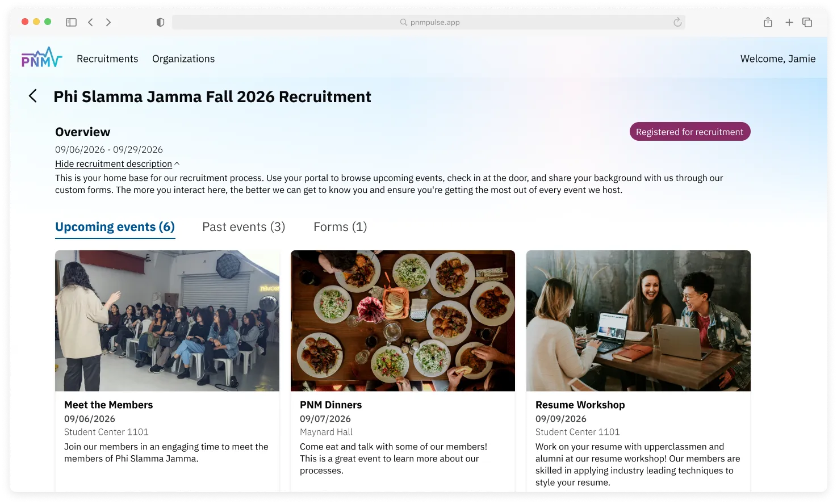Screen dimensions: 837x504
Task: Reload the page using the refresh icon
Action: (676, 22)
